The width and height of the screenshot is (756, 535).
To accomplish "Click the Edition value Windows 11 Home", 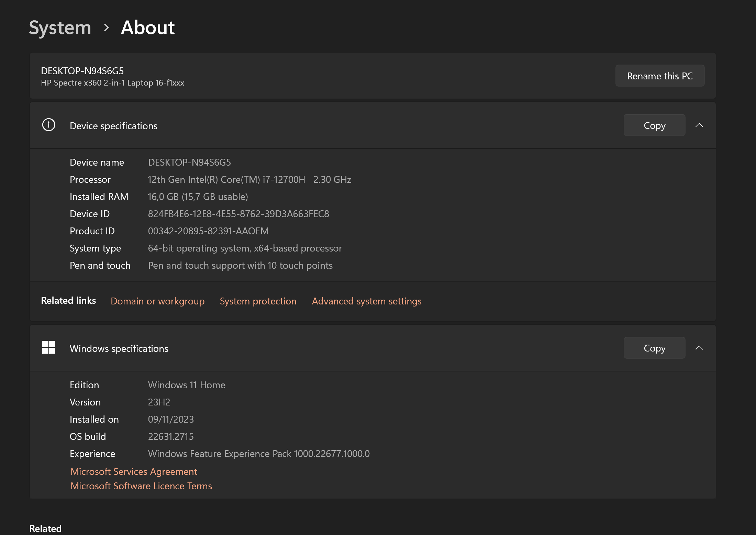I will tap(187, 385).
